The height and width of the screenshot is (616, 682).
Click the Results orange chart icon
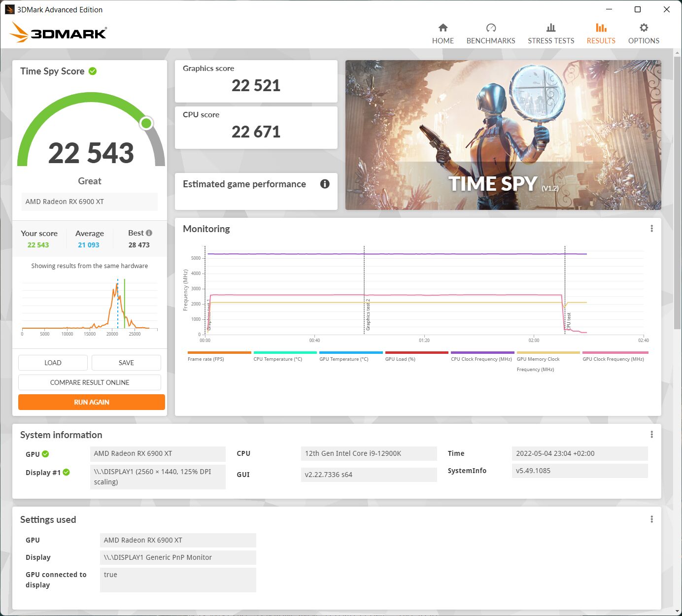coord(601,28)
